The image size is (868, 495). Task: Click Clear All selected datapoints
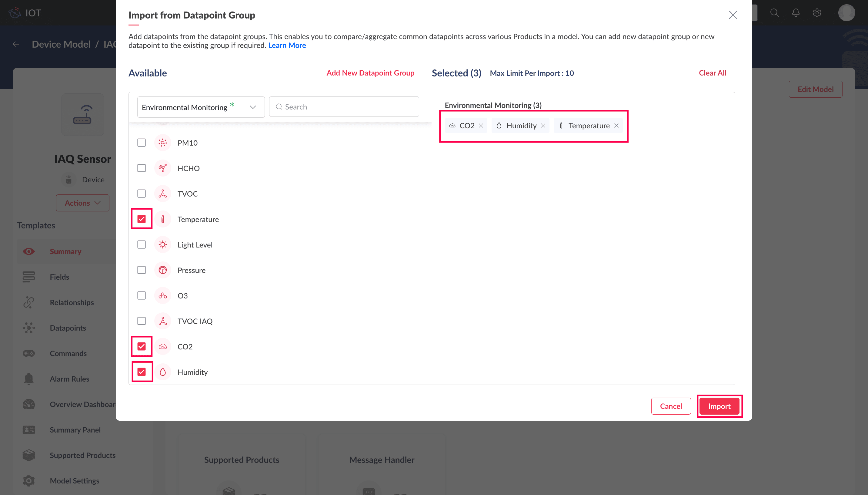[713, 73]
